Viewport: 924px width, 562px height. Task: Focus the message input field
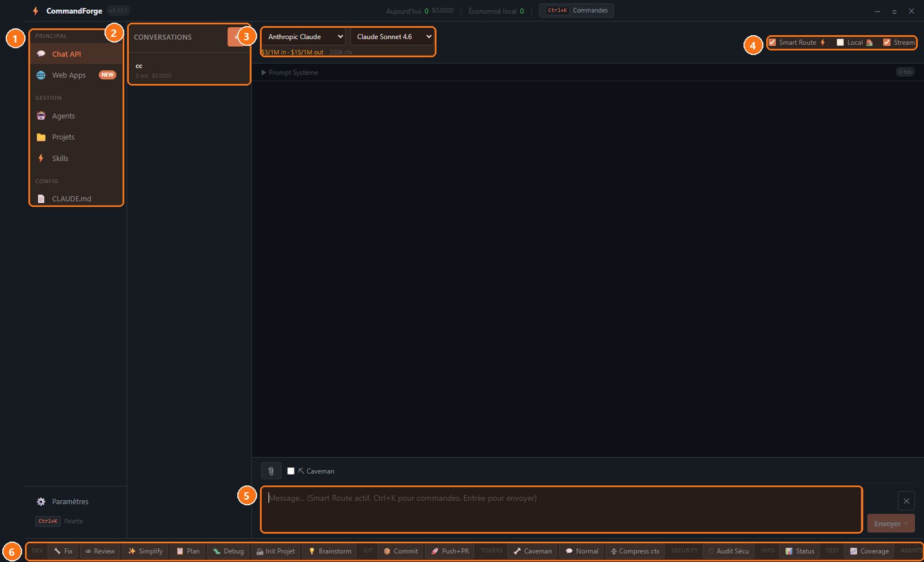(561, 509)
